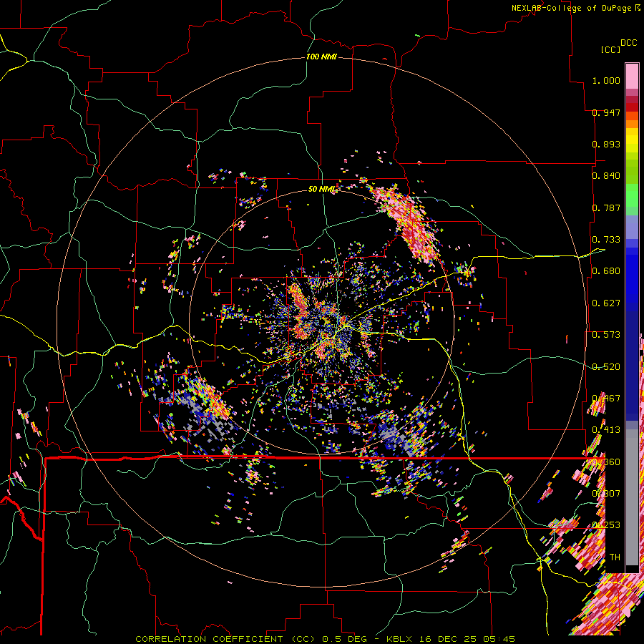This screenshot has height=644, width=644.
Task: Click the [CC] units label above the scale
Action: (x=610, y=49)
